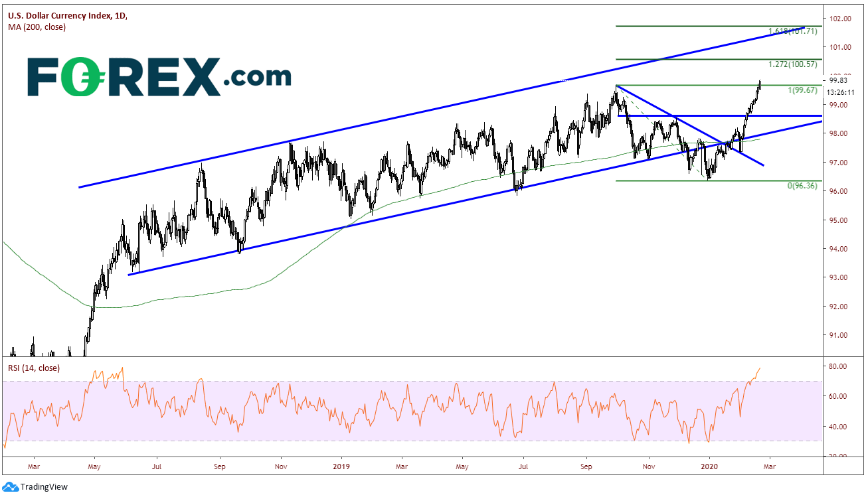Click the 92.00 price axis label
The height and width of the screenshot is (499, 868).
[x=839, y=307]
